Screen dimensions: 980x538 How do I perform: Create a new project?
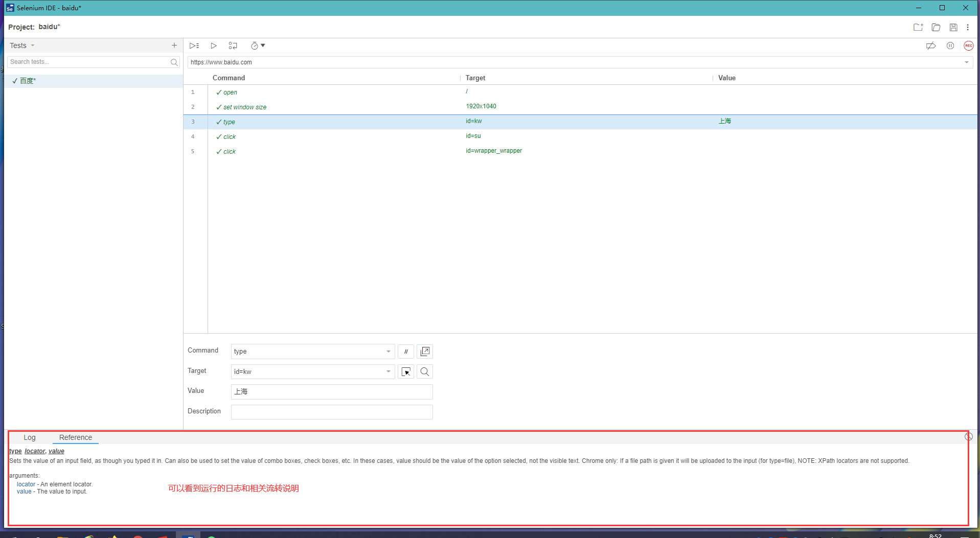(918, 27)
